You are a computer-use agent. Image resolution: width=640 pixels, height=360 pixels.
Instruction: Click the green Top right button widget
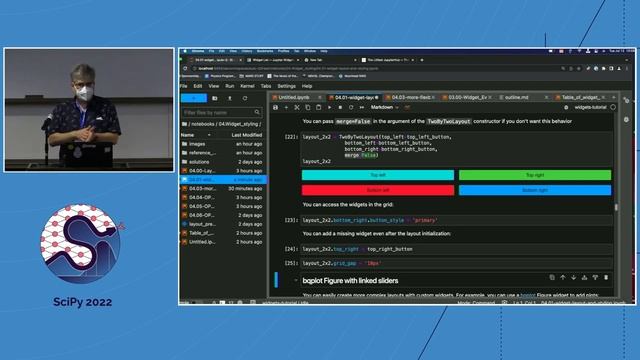pos(535,175)
